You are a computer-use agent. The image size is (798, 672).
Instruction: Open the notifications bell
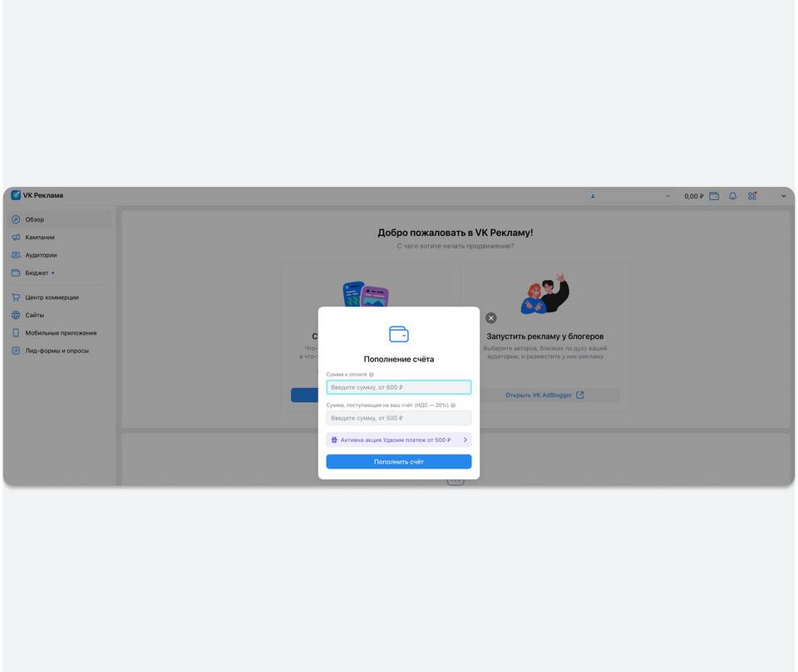coord(732,196)
